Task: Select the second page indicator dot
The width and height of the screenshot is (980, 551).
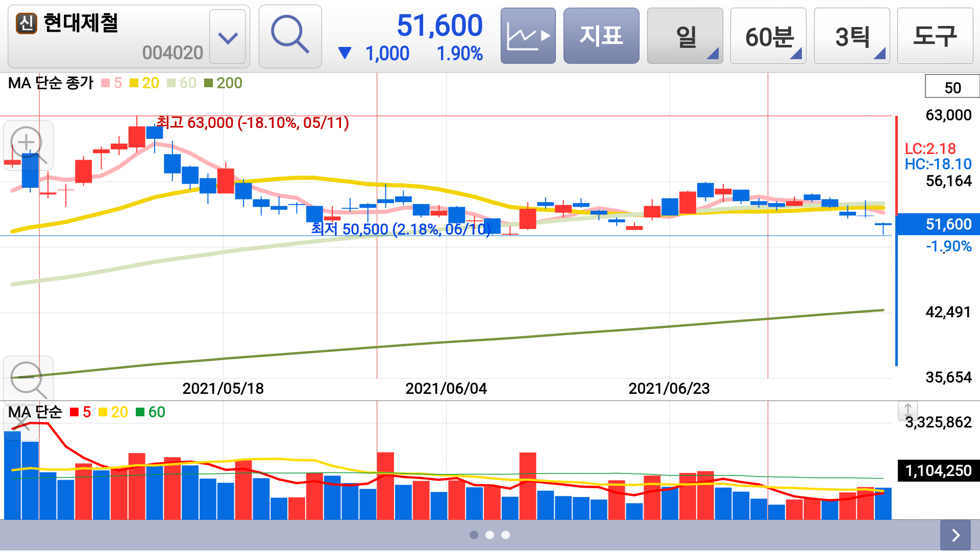Action: click(489, 535)
